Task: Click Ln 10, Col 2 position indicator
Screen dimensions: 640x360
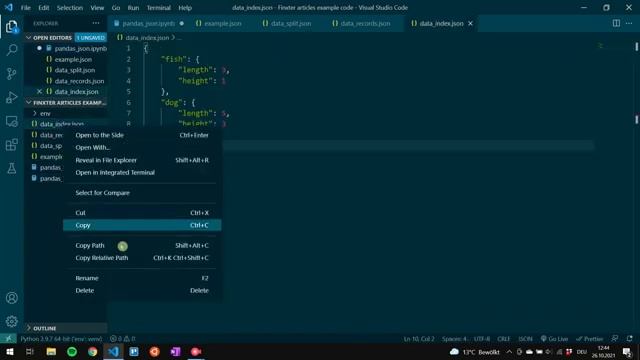Action: tap(419, 339)
